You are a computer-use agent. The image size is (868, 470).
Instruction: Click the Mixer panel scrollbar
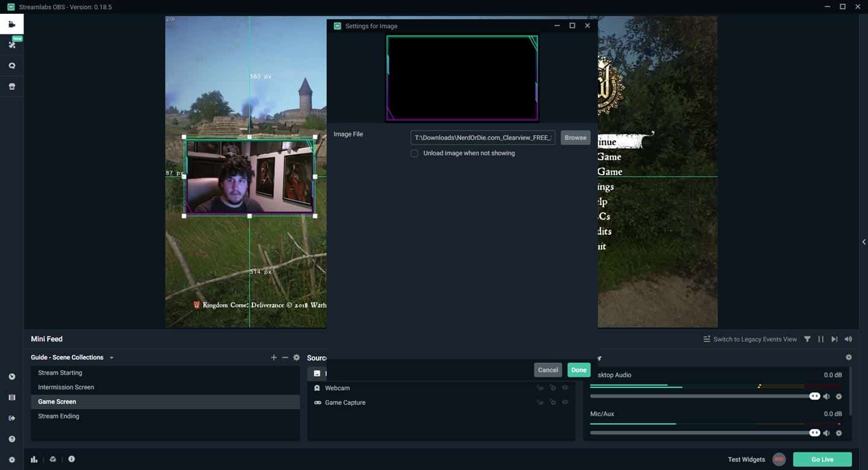[x=851, y=392]
